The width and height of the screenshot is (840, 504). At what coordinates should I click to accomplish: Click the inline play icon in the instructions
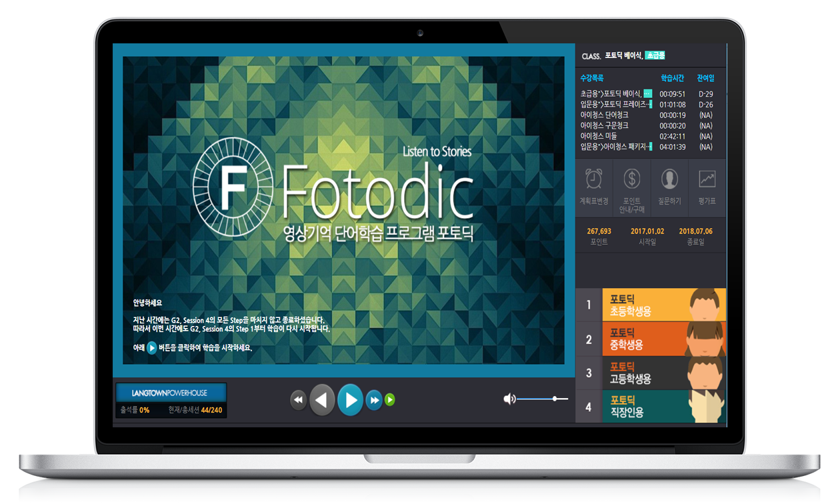point(151,348)
